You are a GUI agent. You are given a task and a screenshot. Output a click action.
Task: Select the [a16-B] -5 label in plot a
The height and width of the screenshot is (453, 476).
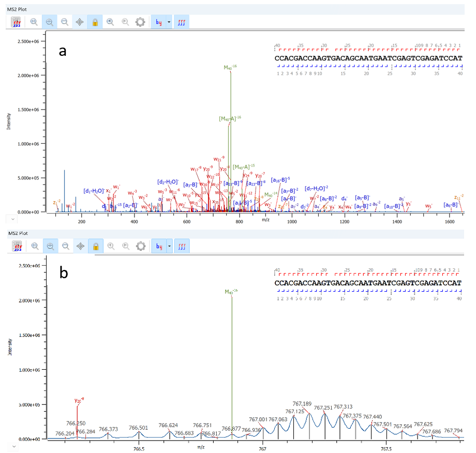click(280, 180)
